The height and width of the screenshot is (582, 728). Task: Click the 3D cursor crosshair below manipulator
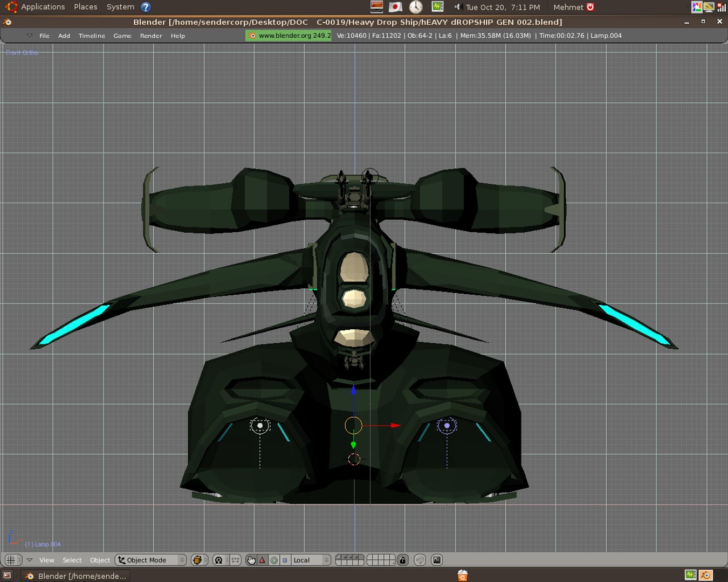(x=354, y=459)
